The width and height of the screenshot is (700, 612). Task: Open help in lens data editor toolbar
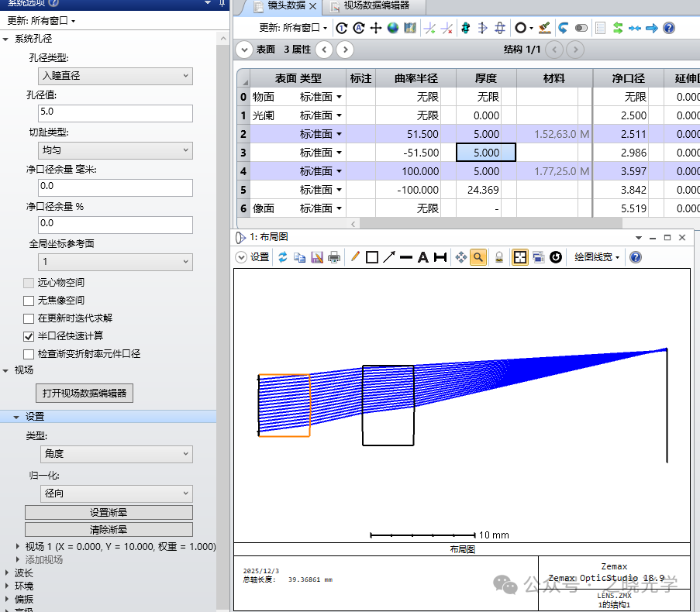click(x=669, y=28)
